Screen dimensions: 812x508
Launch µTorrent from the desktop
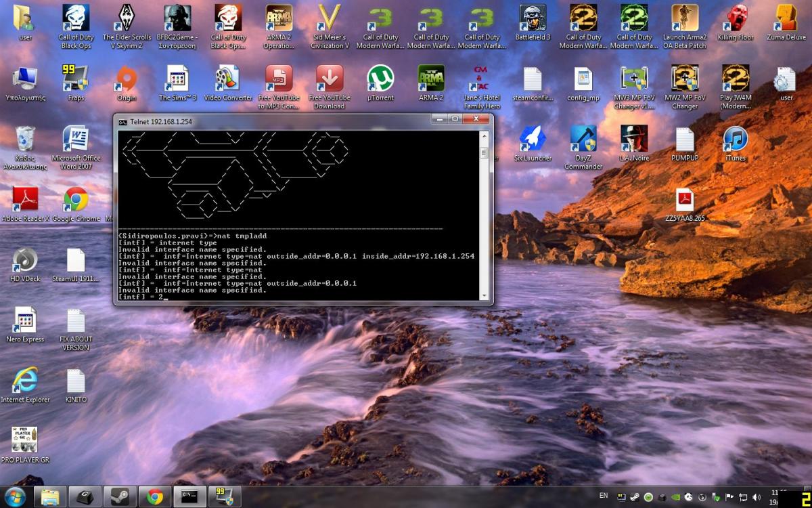pos(380,83)
